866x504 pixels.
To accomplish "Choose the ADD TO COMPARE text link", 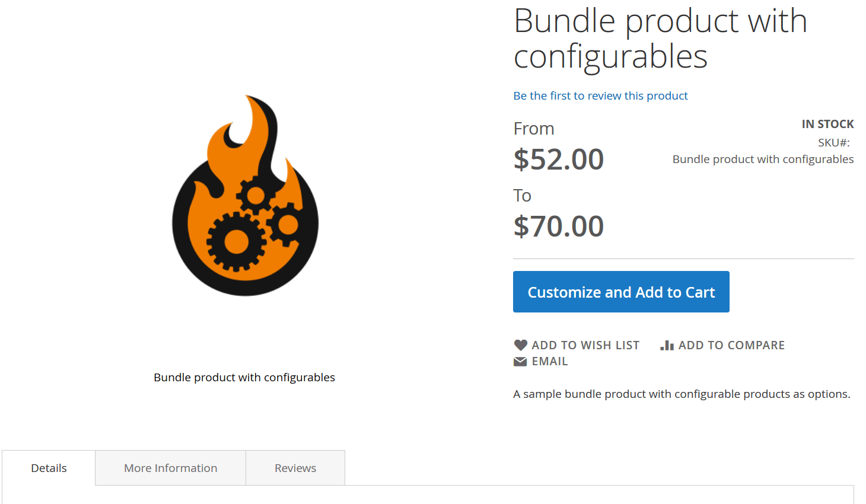I will click(x=731, y=345).
